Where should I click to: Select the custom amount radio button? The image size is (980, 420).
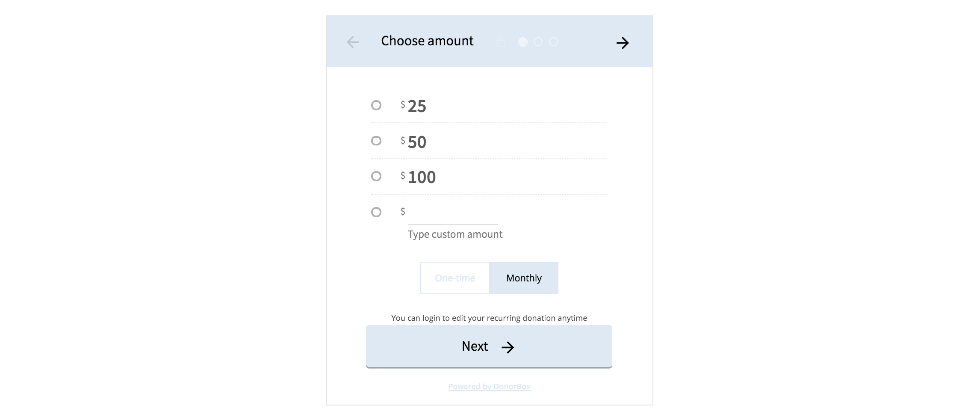point(376,212)
